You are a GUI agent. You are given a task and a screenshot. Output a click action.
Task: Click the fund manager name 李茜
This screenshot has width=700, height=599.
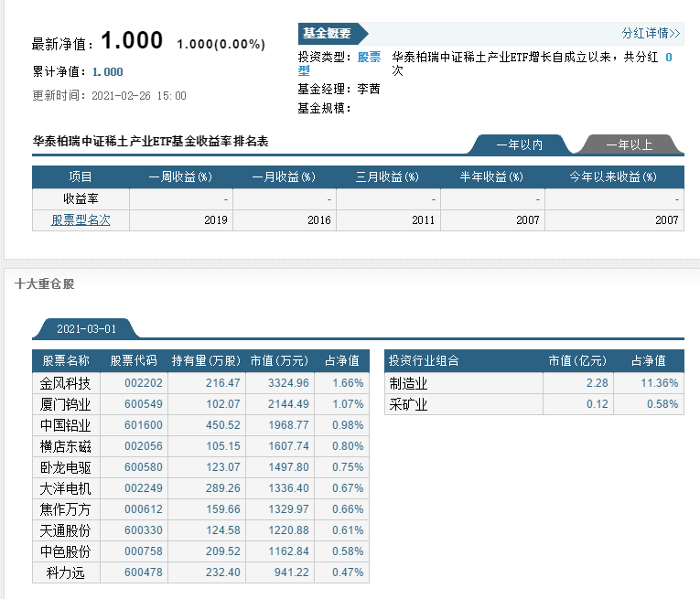[369, 90]
